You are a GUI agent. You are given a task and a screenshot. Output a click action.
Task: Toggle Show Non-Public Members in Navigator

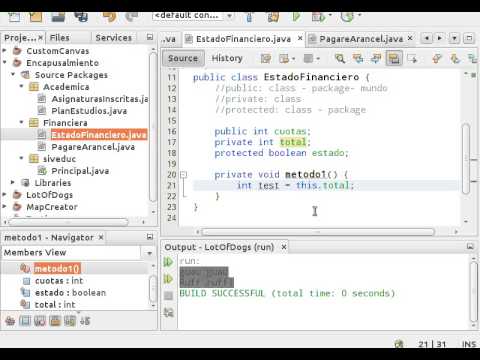[x=55, y=321]
